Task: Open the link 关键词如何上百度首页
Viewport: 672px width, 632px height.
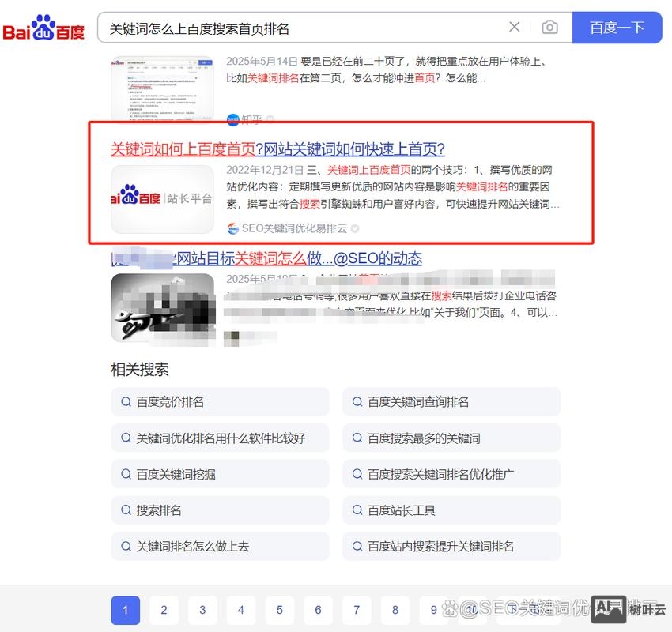Action: pos(182,149)
